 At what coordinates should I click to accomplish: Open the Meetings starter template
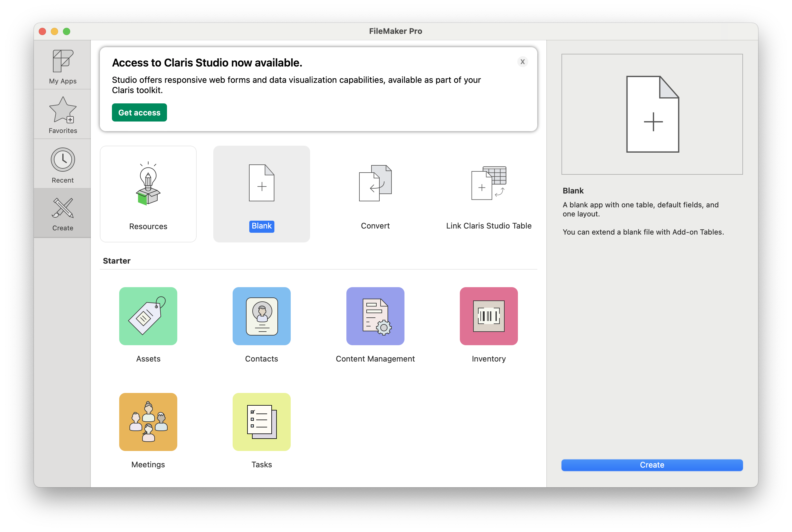pyautogui.click(x=148, y=422)
